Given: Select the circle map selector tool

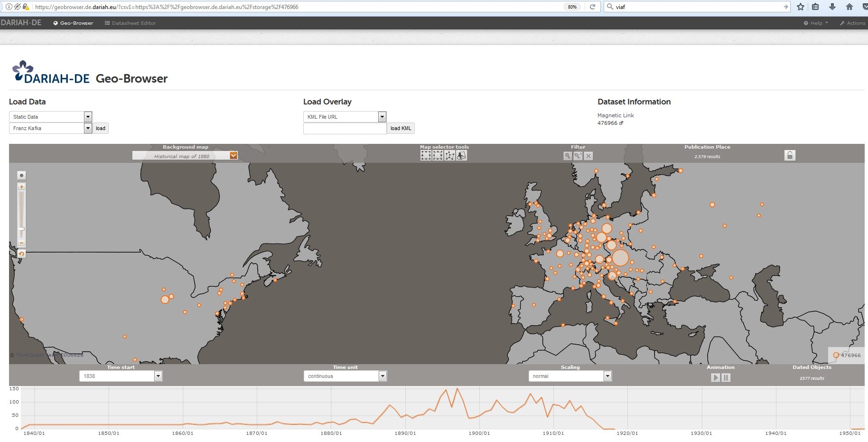Looking at the screenshot, I should pyautogui.click(x=438, y=156).
